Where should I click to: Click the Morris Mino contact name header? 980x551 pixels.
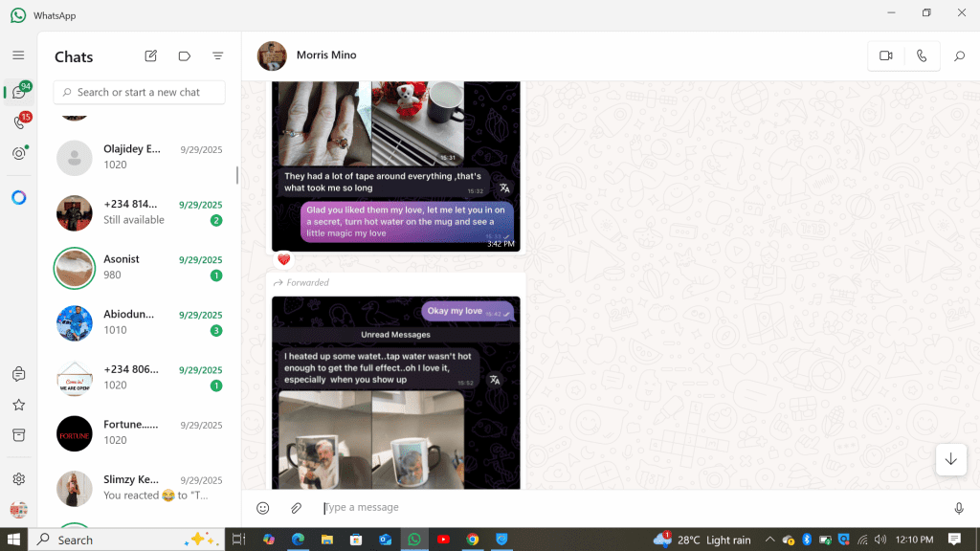click(x=326, y=55)
